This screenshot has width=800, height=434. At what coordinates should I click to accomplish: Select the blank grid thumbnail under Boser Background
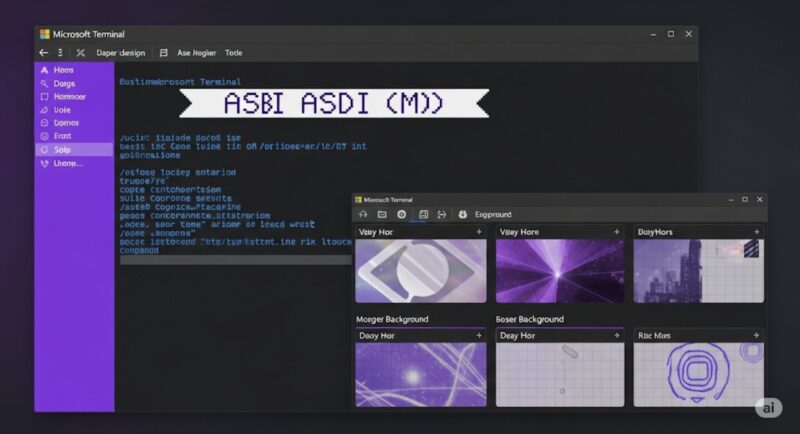coord(560,374)
